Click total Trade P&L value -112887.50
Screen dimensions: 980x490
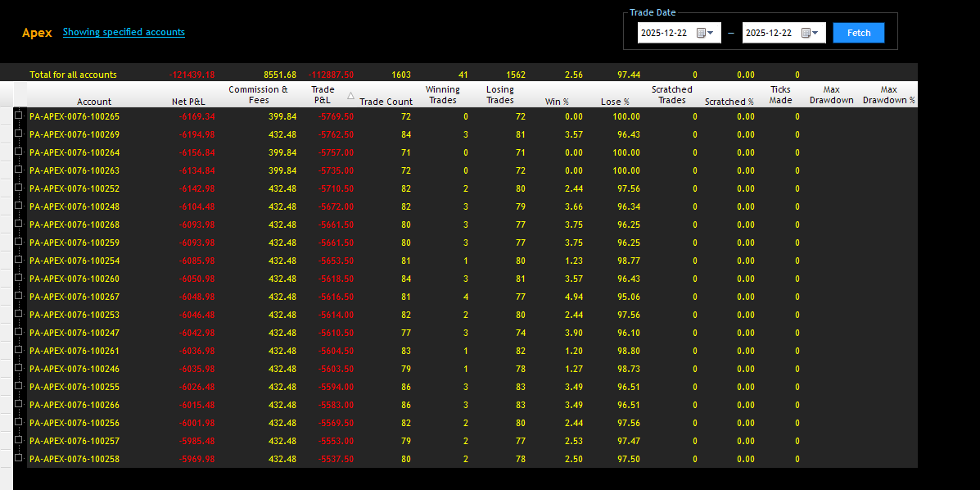332,75
